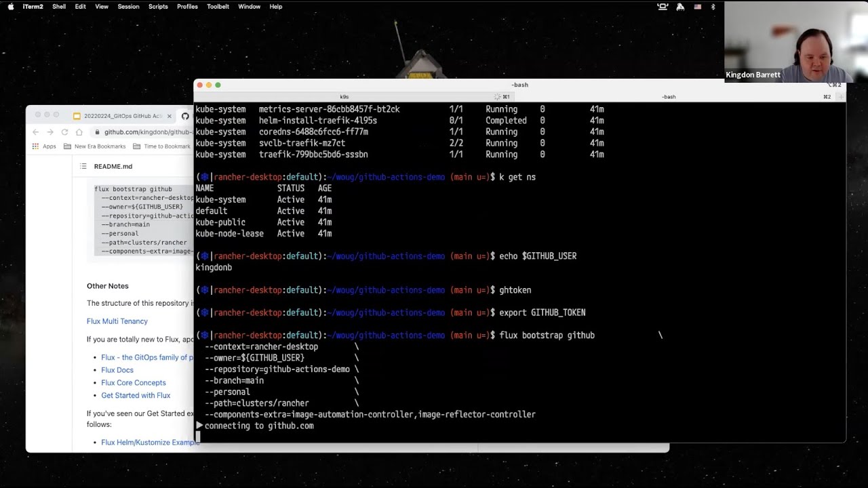
Task: Zoom the iTerm2 window with green button
Action: [218, 85]
